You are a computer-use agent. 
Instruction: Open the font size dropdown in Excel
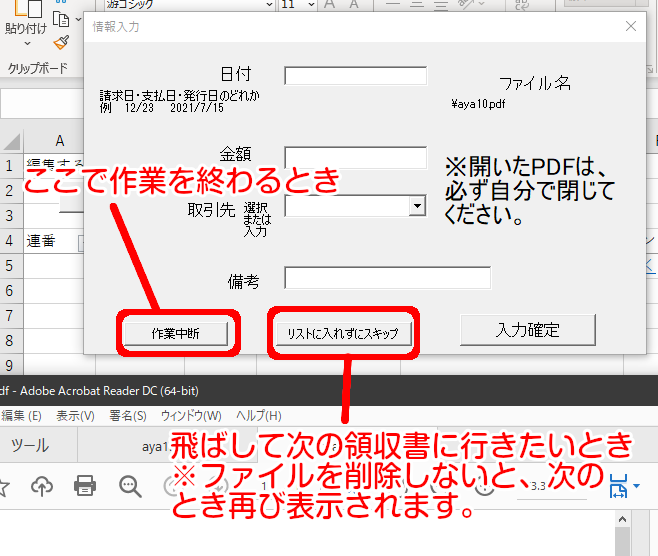click(311, 4)
